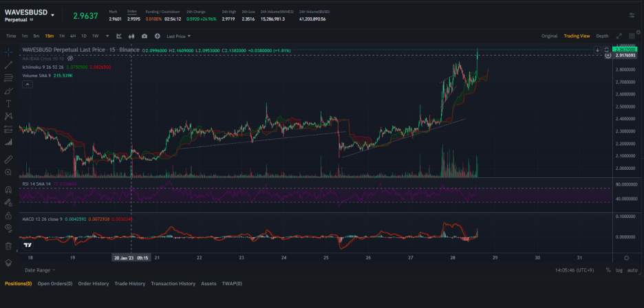The width and height of the screenshot is (644, 308).
Task: Open the forecasting position tool
Action: 9,129
